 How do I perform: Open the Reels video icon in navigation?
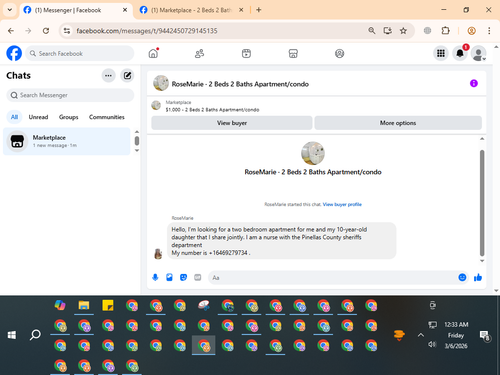coord(246,53)
